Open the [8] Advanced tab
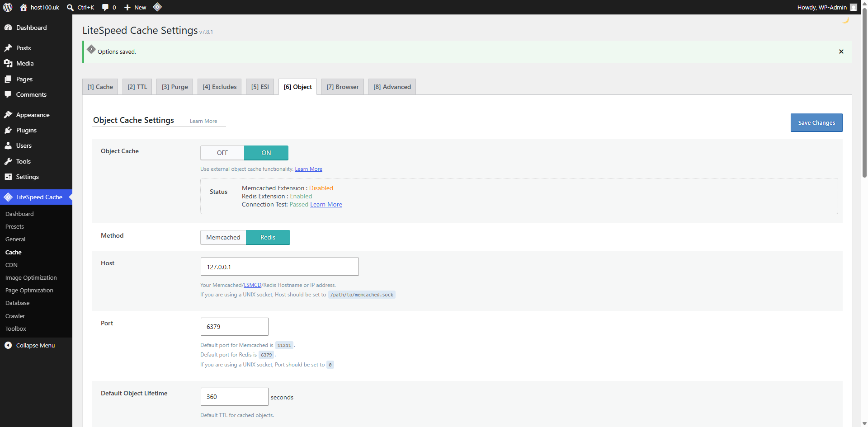The image size is (868, 427). pyautogui.click(x=392, y=87)
